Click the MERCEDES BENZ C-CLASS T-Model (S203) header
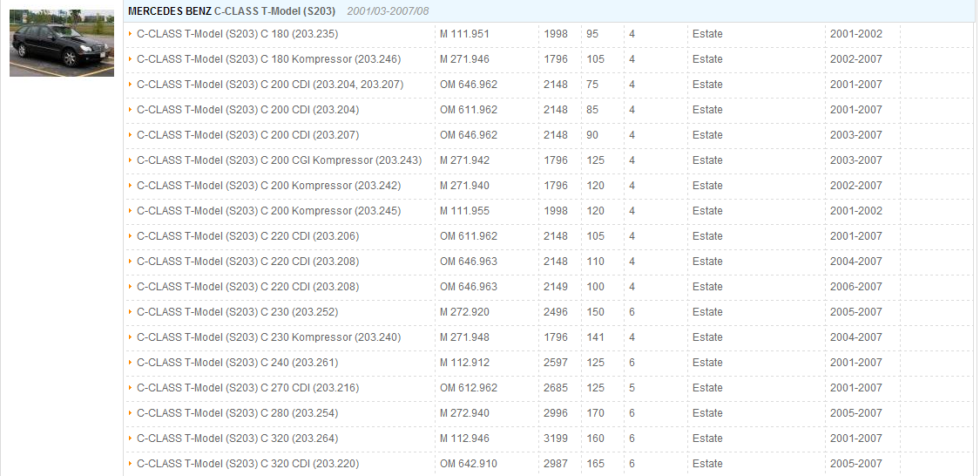 pyautogui.click(x=231, y=11)
